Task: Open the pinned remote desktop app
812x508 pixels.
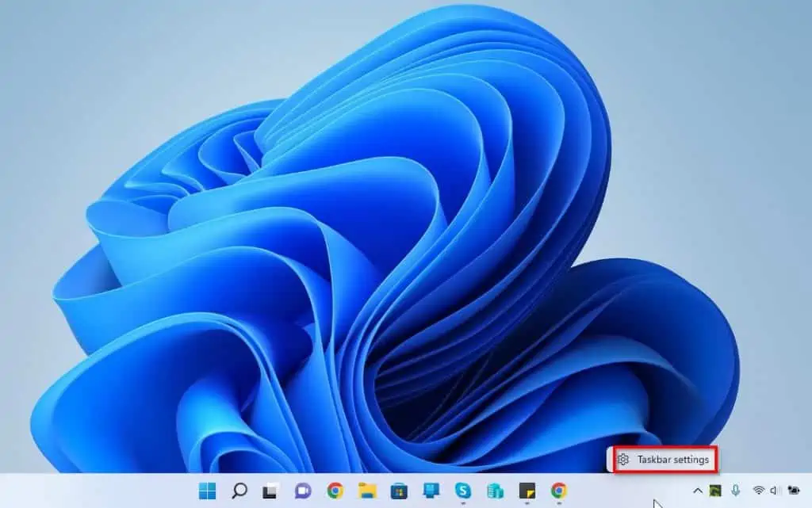Action: point(432,490)
